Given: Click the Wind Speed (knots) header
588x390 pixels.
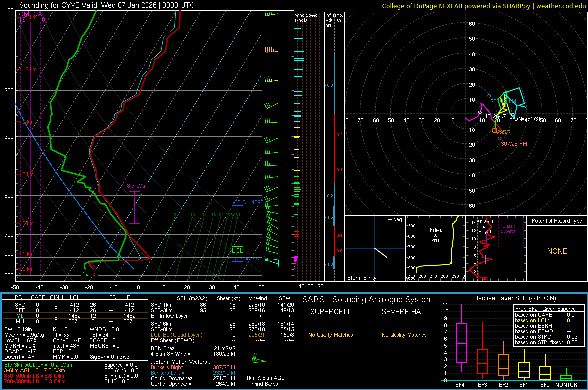Looking at the screenshot, I should pyautogui.click(x=306, y=17).
